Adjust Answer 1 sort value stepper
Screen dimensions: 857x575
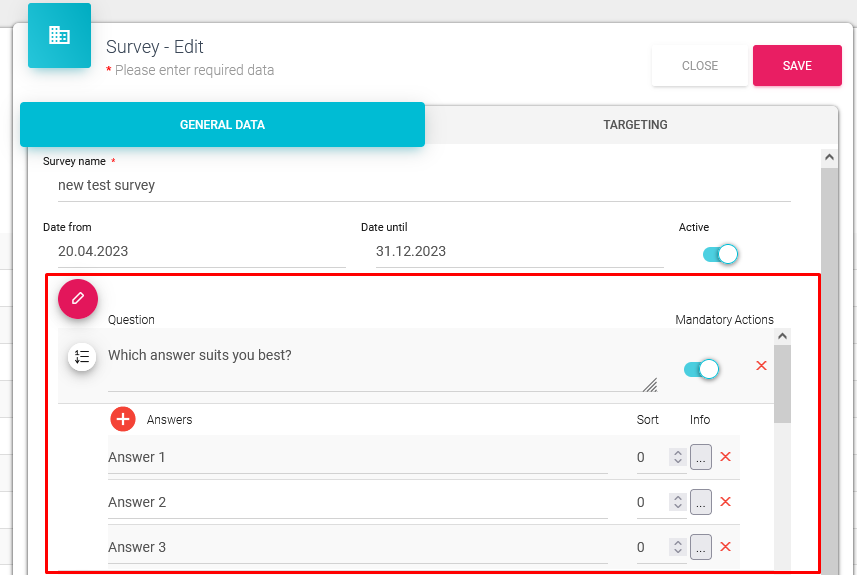677,457
